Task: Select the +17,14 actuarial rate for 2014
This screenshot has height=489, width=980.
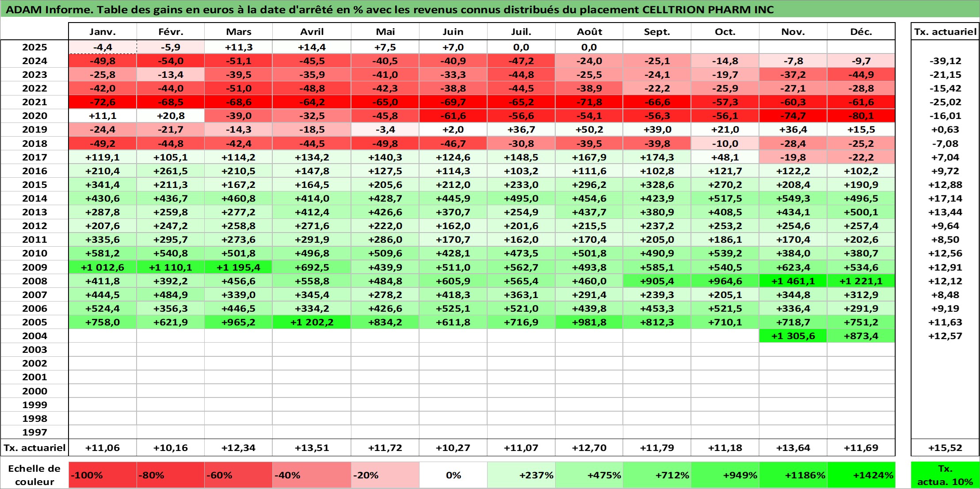Action: click(x=945, y=199)
